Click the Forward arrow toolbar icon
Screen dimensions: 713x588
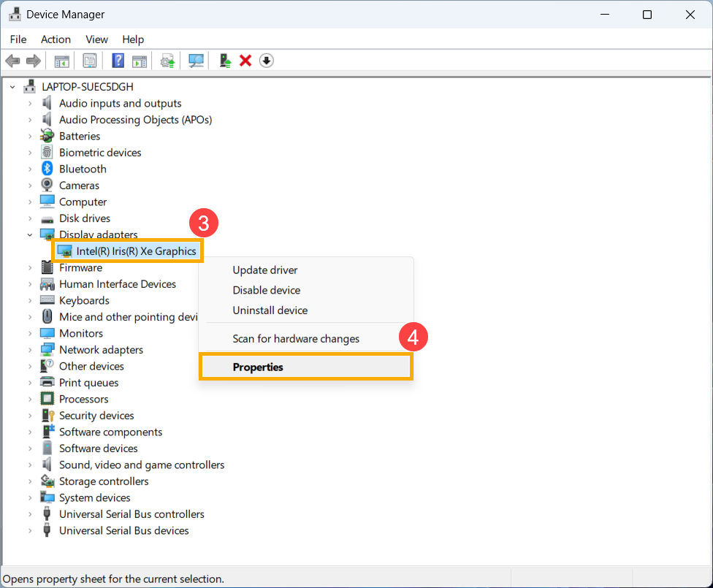pos(33,61)
